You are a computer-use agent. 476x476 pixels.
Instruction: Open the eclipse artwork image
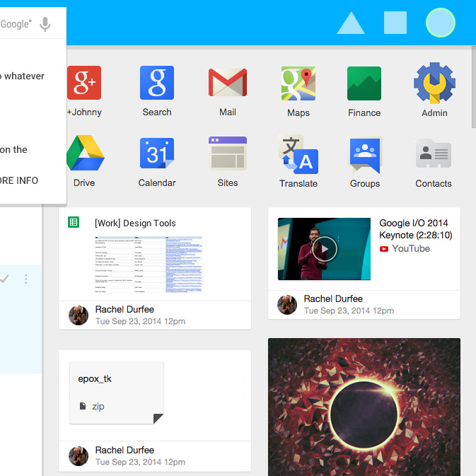click(x=364, y=407)
